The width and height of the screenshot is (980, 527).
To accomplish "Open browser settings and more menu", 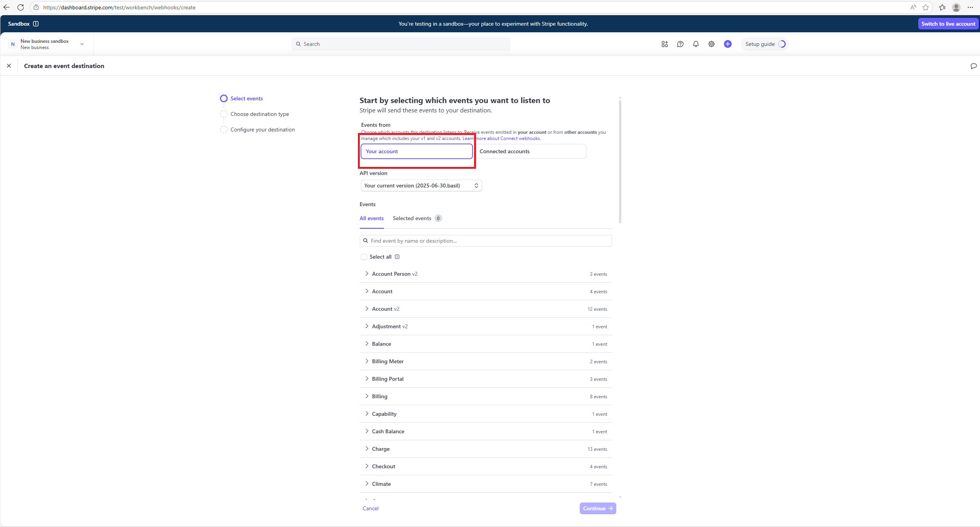I will [970, 7].
